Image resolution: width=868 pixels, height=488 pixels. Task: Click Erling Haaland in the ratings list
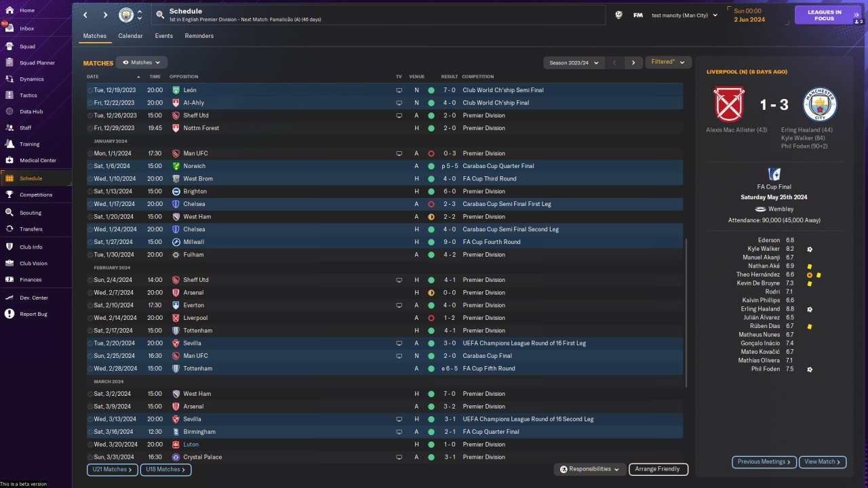tap(759, 309)
